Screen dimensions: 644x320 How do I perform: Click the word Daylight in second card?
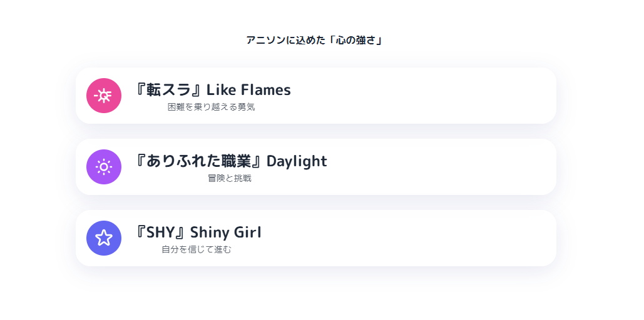click(x=297, y=161)
